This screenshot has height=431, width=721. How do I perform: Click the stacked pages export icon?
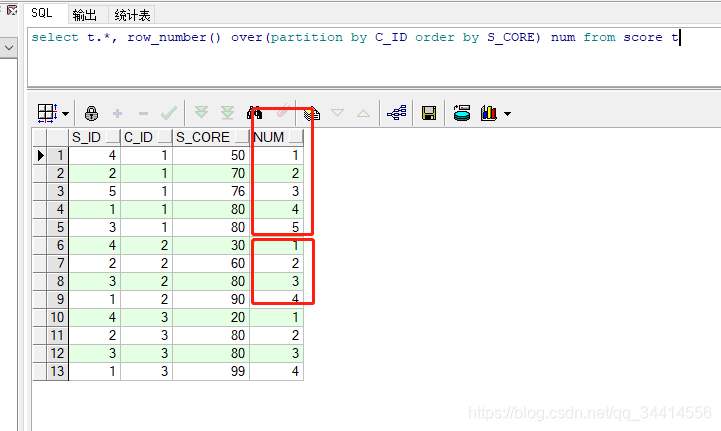coord(312,113)
